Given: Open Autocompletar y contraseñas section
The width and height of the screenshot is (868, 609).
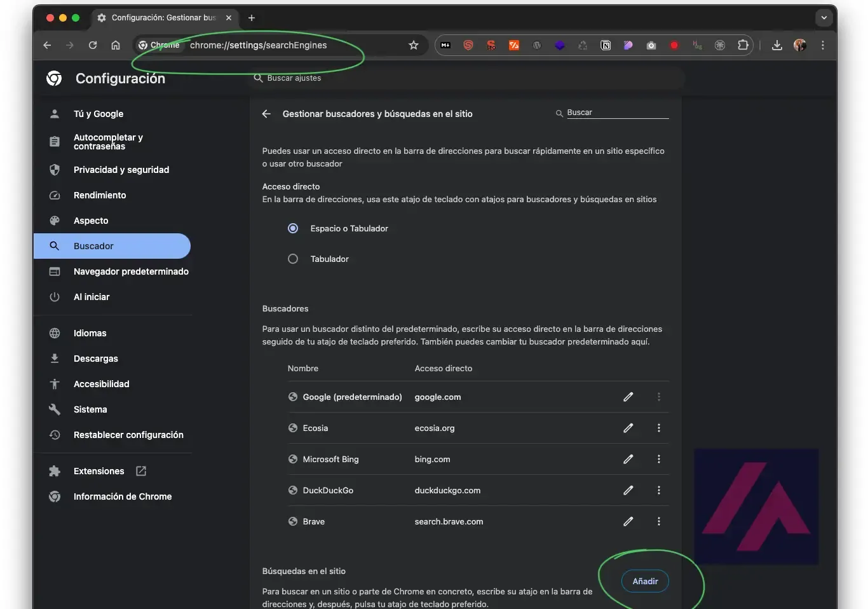Looking at the screenshot, I should pyautogui.click(x=112, y=142).
